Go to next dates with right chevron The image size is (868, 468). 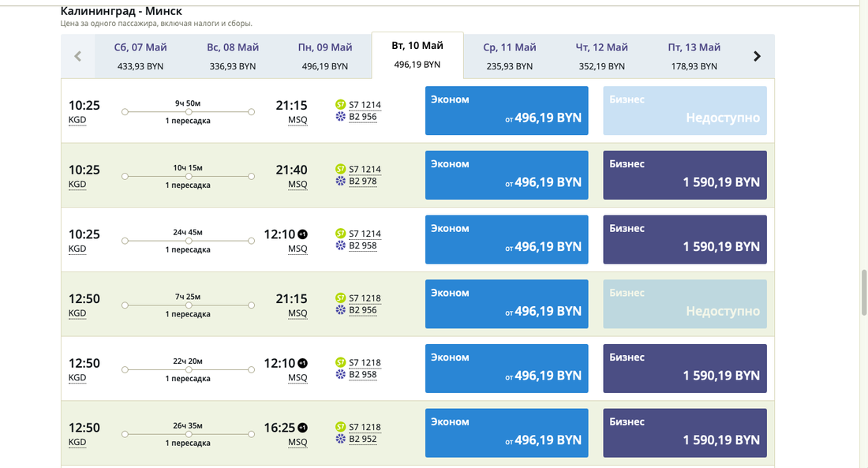click(x=757, y=56)
